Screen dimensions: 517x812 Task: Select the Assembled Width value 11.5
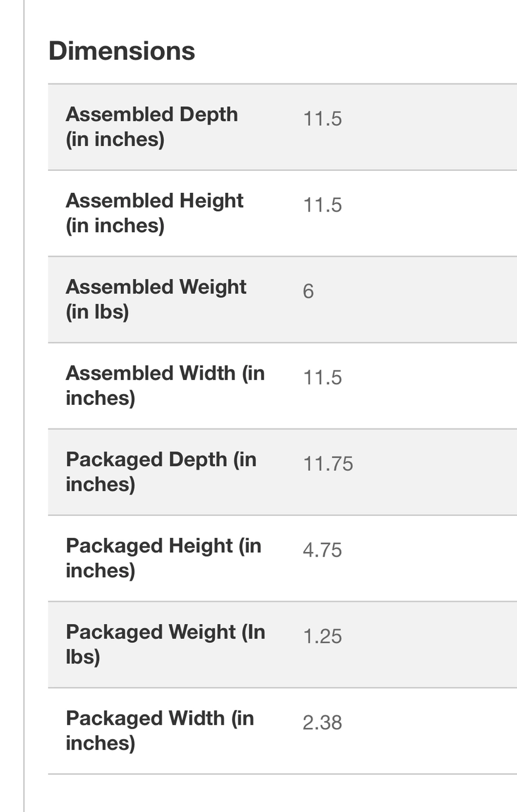coord(322,377)
